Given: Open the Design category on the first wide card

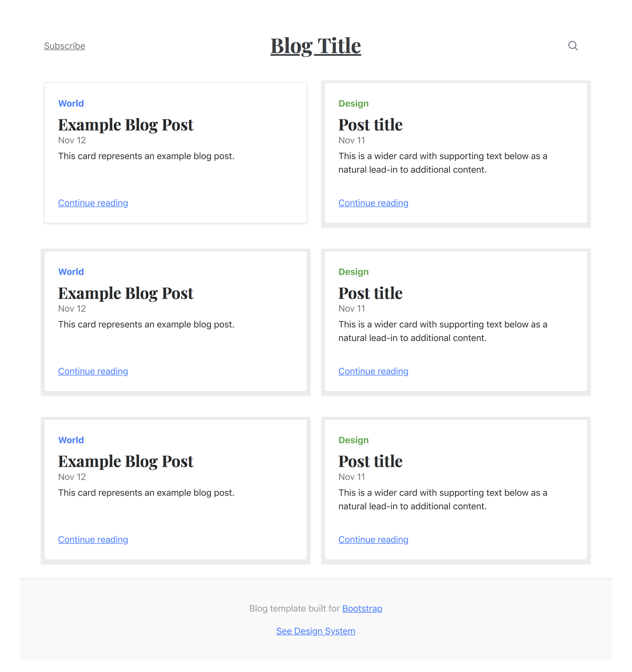Looking at the screenshot, I should (353, 103).
